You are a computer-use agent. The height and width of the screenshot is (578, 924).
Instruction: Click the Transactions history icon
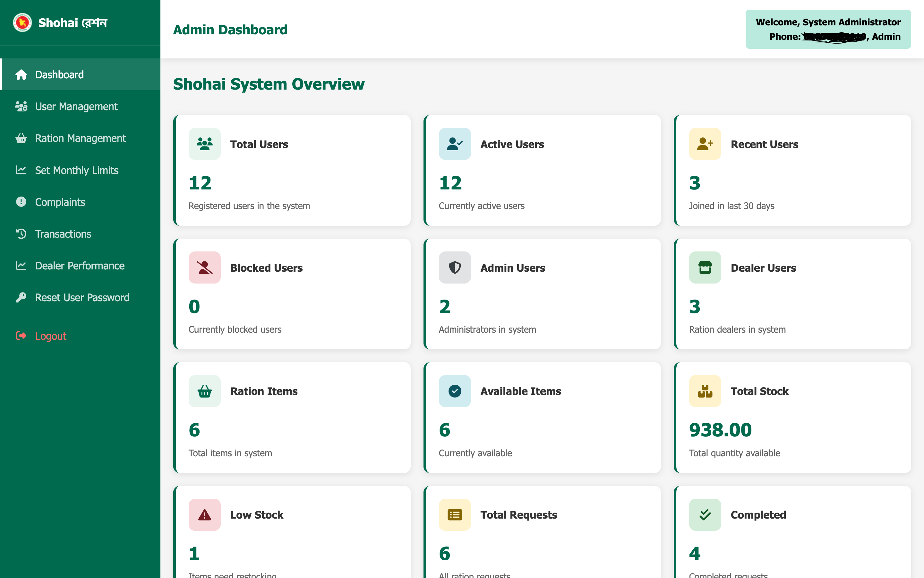coord(21,233)
